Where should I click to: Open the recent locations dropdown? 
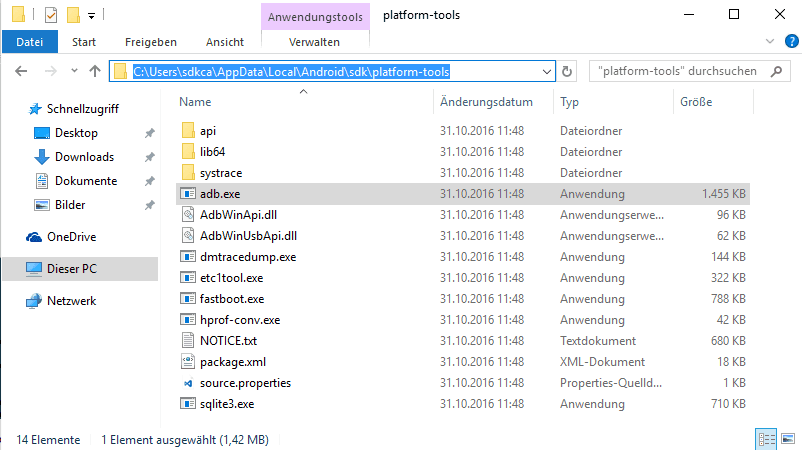click(x=74, y=71)
